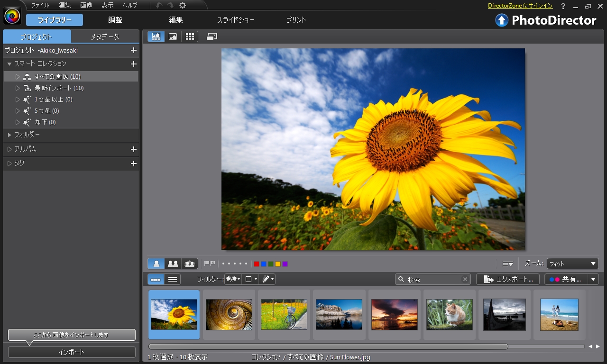Click the help question mark icon

coord(563,6)
